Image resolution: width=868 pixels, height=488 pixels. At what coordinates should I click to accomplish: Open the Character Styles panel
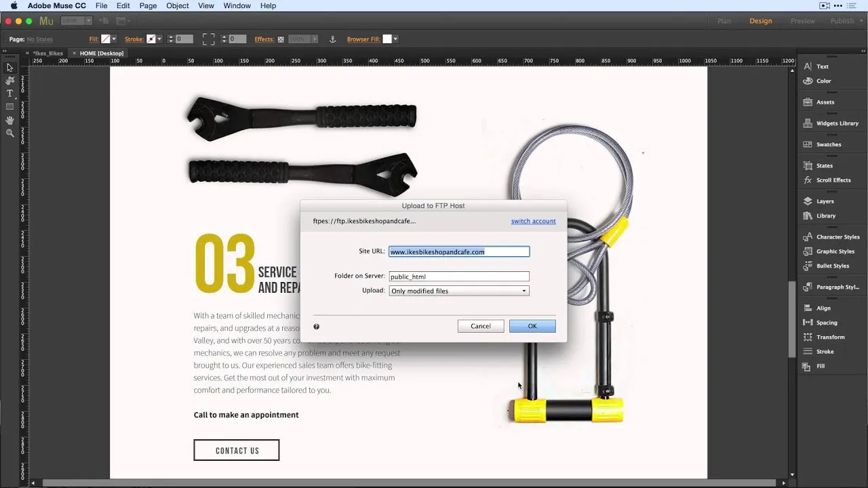coord(831,237)
